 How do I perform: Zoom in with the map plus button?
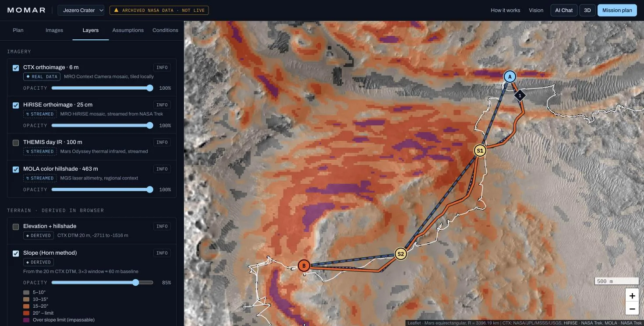pos(632,296)
